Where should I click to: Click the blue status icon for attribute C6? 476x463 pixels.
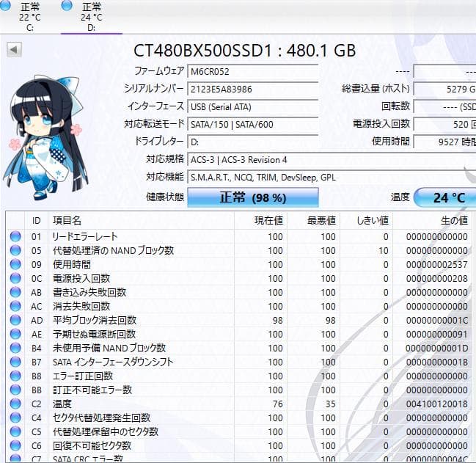click(x=15, y=445)
